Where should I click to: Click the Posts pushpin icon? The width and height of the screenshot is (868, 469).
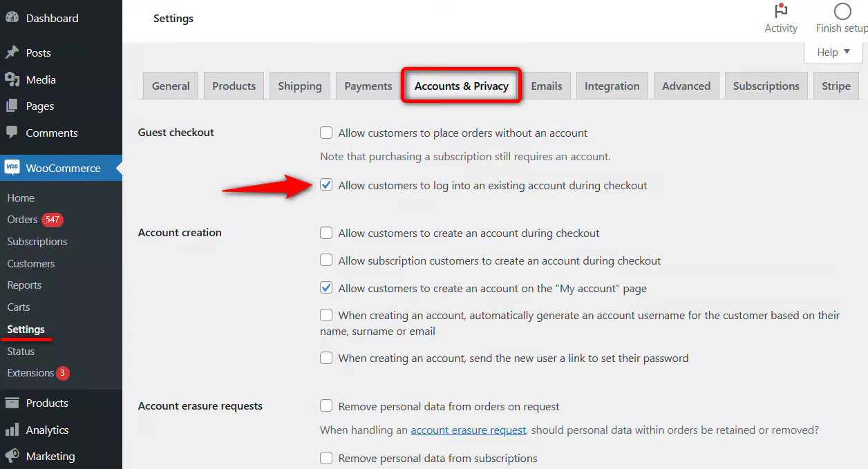[x=12, y=52]
